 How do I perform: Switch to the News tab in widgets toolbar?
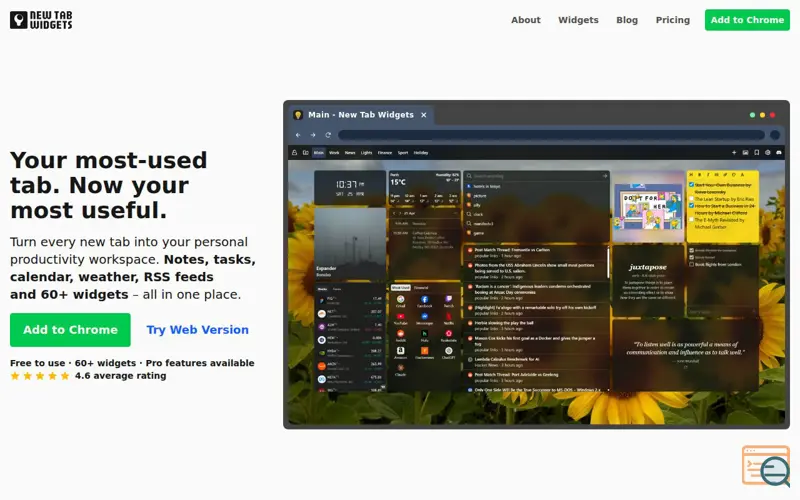[x=350, y=153]
